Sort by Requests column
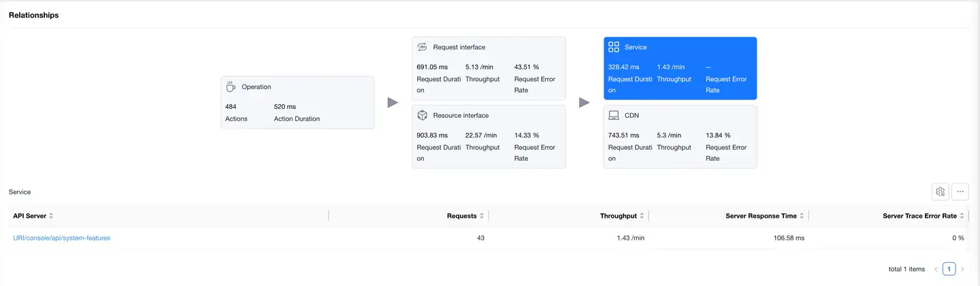The image size is (980, 286). coord(482,216)
